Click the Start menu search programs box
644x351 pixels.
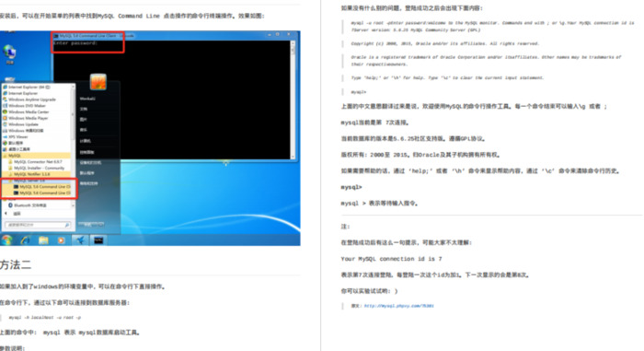38,225
